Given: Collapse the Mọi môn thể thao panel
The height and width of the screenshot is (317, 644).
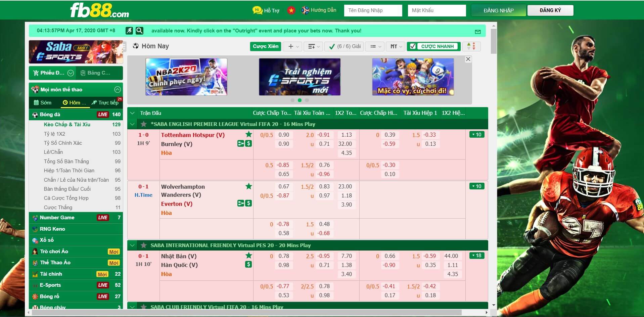Looking at the screenshot, I should [117, 89].
